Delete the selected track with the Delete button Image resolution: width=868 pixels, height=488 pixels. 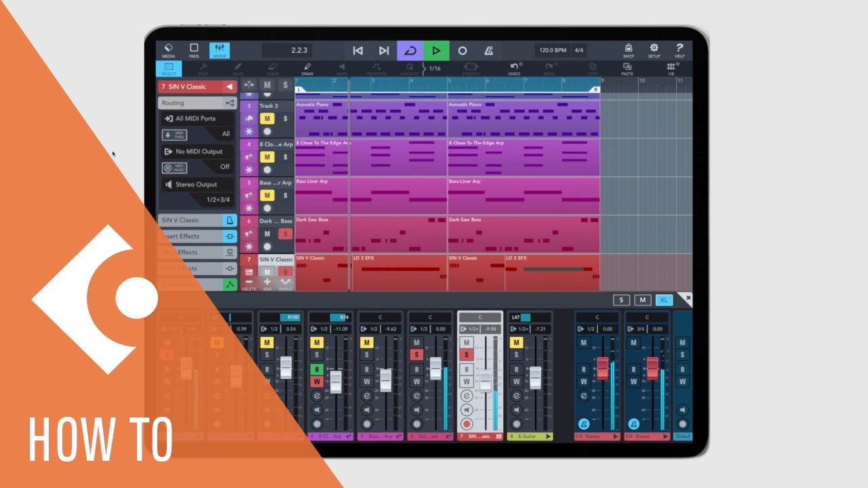[x=249, y=284]
